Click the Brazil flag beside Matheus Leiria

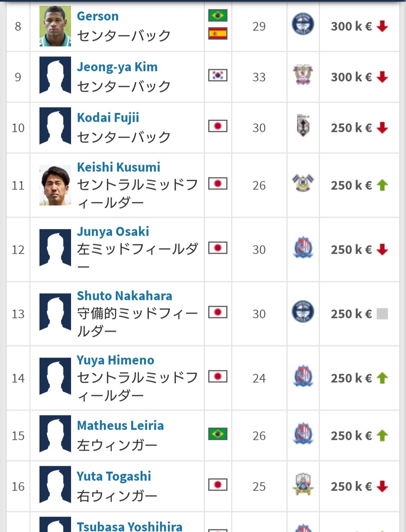(x=218, y=434)
